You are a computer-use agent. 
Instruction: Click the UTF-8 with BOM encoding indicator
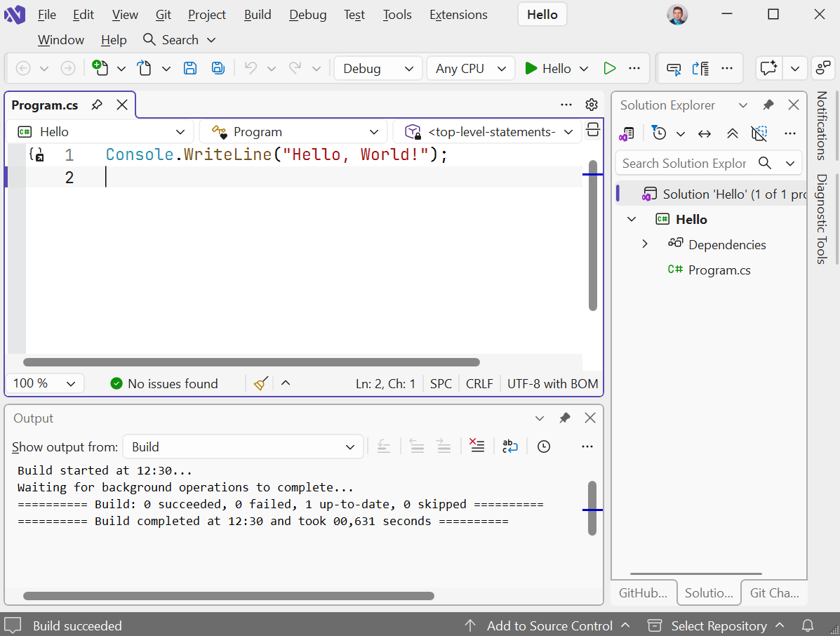[x=552, y=384]
